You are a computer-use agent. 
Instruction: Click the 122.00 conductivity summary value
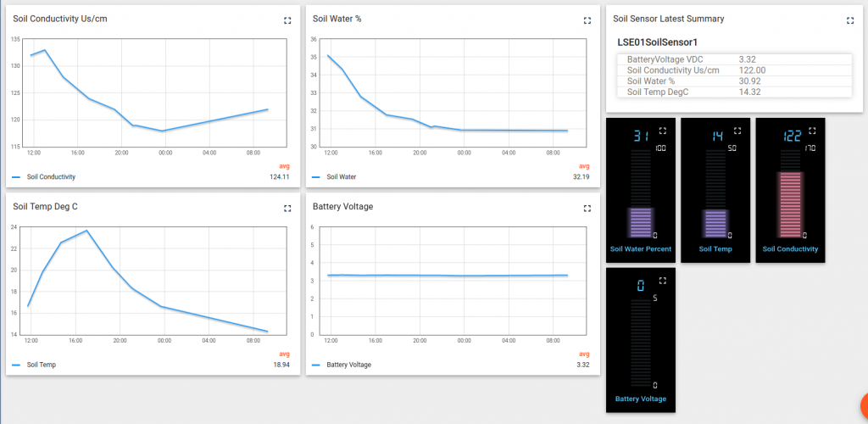point(753,70)
